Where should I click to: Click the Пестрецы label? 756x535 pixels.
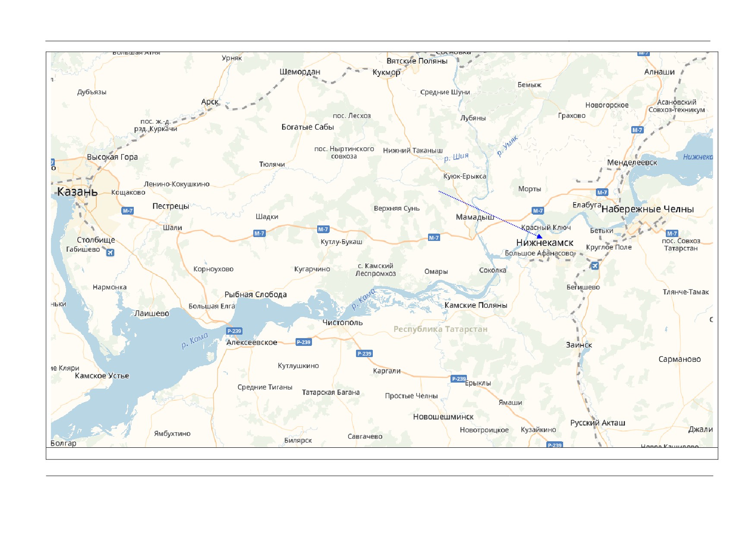point(171,206)
